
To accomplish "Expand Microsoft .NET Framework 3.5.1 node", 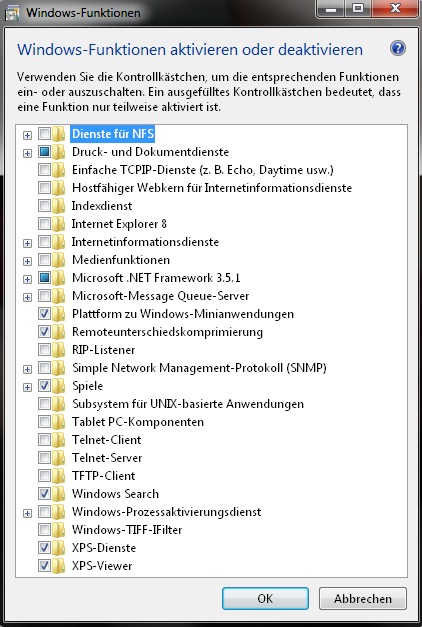I will coord(27,280).
